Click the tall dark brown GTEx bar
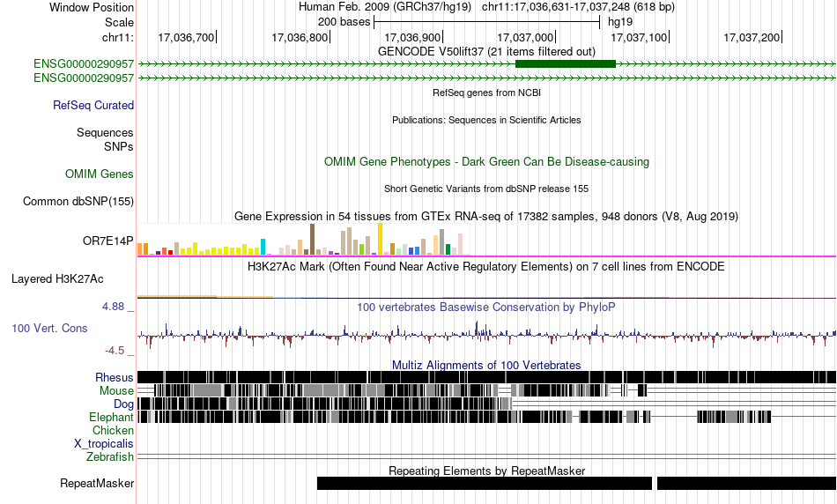 312,240
